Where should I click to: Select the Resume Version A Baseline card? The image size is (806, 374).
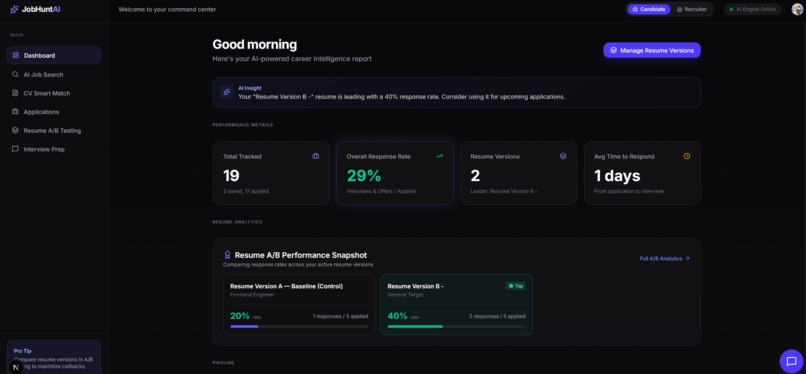point(299,305)
